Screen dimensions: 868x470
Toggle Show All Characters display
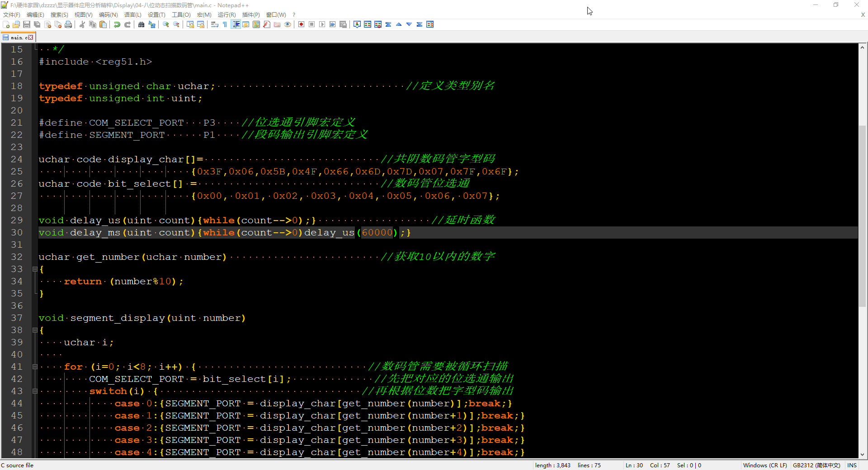point(225,24)
